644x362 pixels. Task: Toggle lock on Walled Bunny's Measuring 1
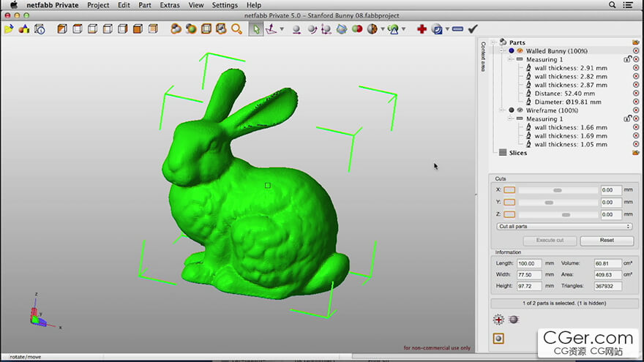click(627, 59)
